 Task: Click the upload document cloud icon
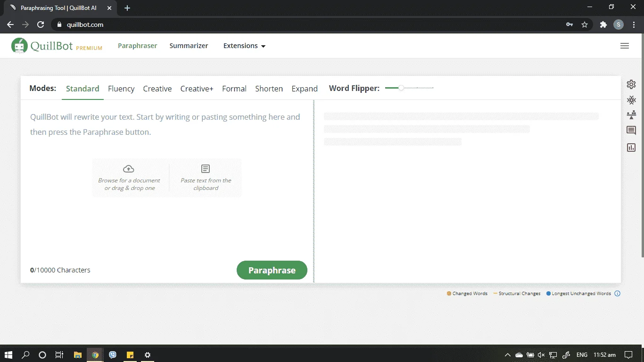(128, 169)
